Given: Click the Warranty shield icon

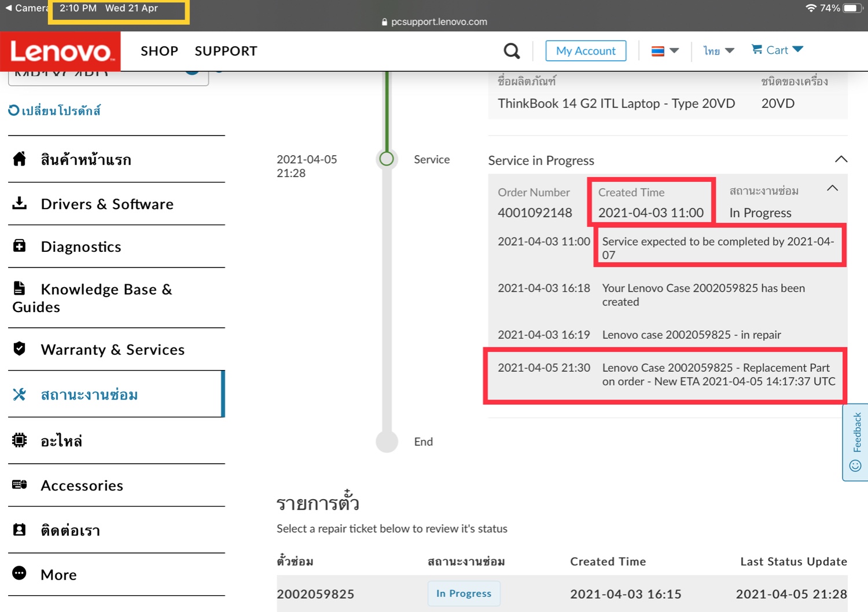Looking at the screenshot, I should click(x=20, y=349).
